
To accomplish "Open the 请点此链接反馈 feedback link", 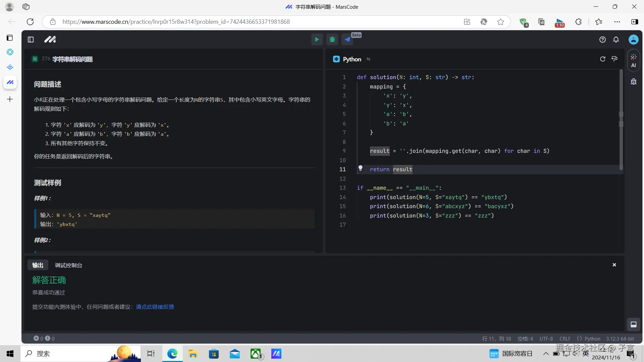I will [155, 307].
